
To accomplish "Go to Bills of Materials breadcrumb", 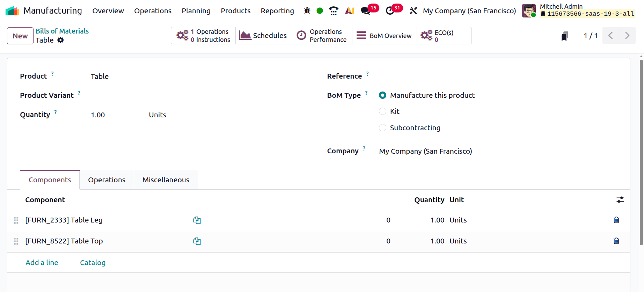I will coord(62,31).
